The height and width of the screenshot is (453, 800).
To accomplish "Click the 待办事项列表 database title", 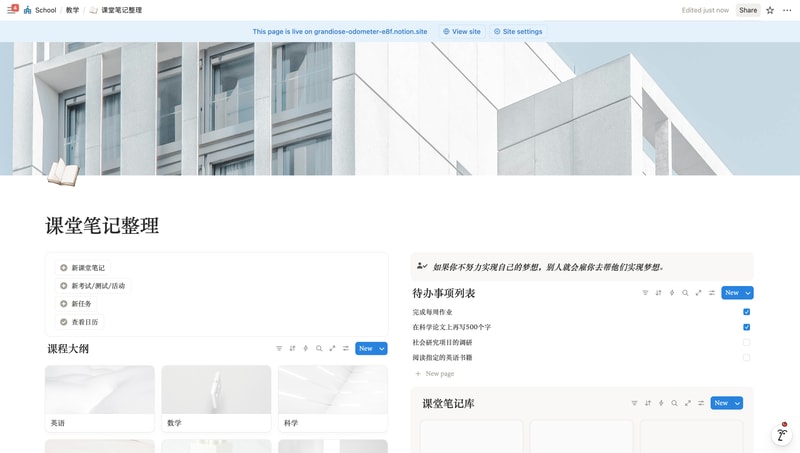I will coord(443,293).
